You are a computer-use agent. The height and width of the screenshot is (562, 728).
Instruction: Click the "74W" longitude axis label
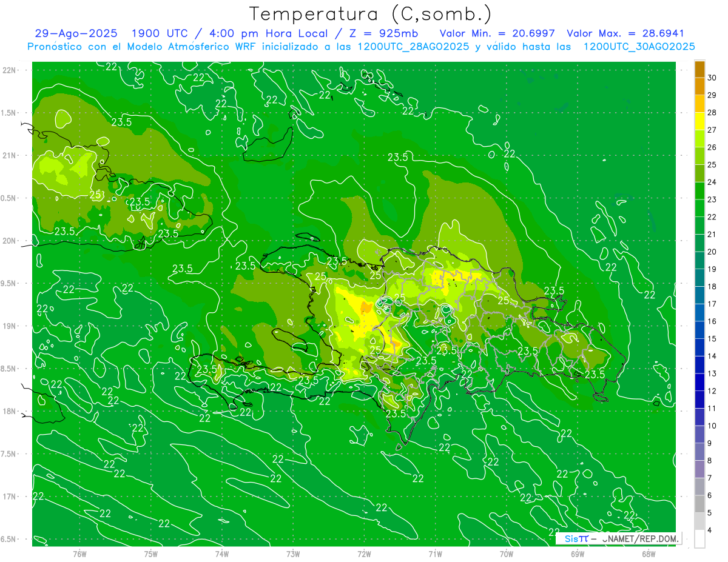click(x=221, y=554)
